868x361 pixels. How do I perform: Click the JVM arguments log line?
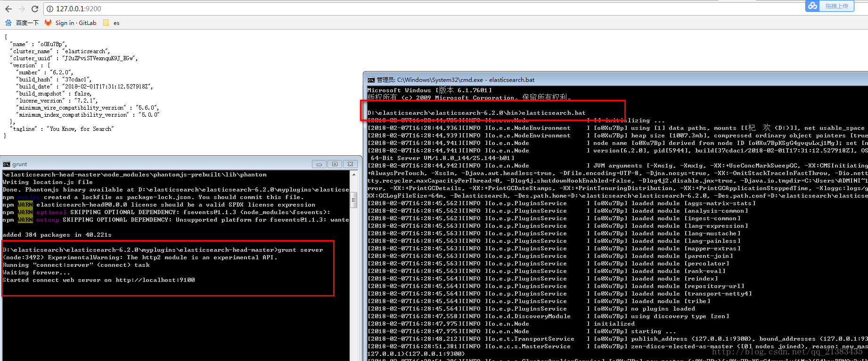click(617, 166)
